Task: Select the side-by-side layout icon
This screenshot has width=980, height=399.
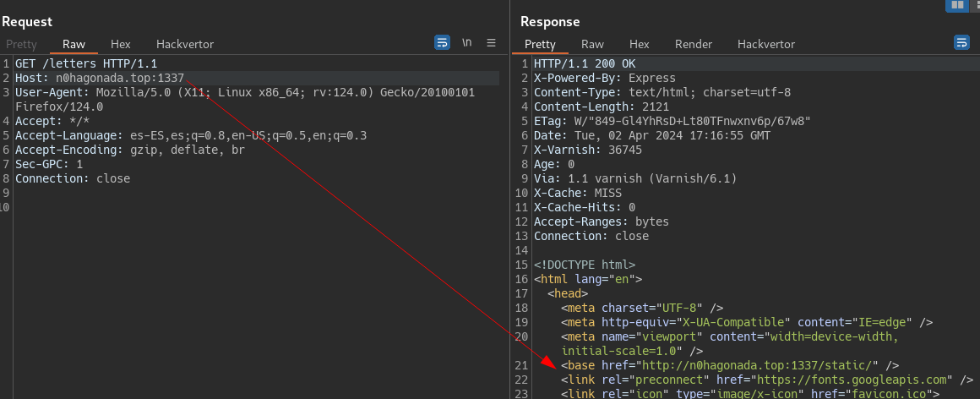Action: pyautogui.click(x=957, y=5)
